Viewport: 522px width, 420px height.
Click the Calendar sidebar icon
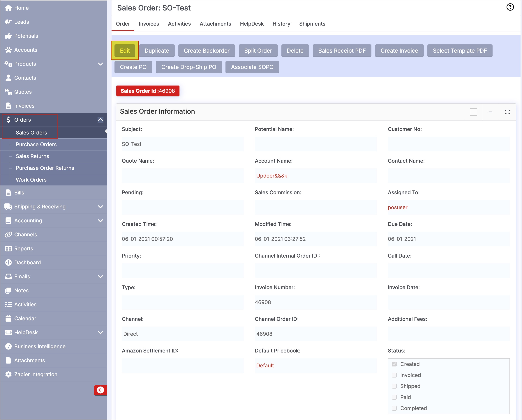pos(8,318)
